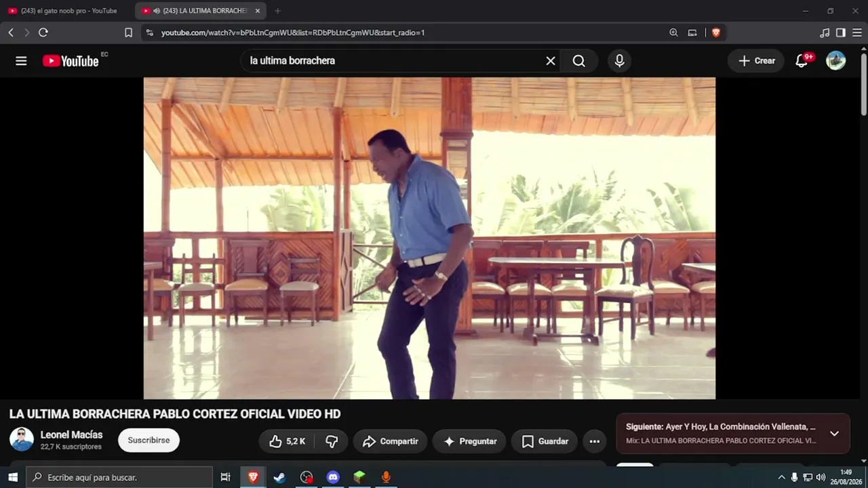Like the video with 5,2 K likes
This screenshot has height=488, width=868.
[287, 441]
